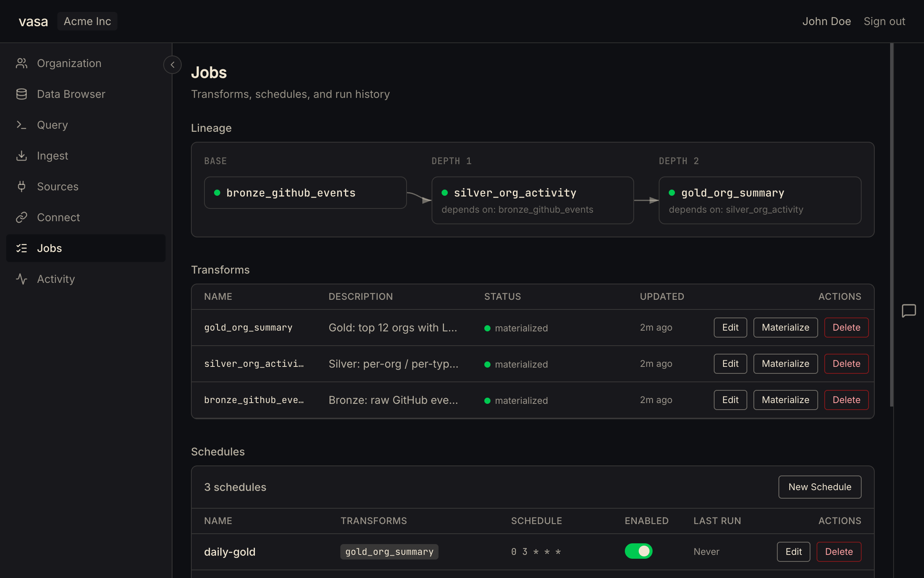Delete the gold_org_summary transform
924x578 pixels.
pos(846,328)
